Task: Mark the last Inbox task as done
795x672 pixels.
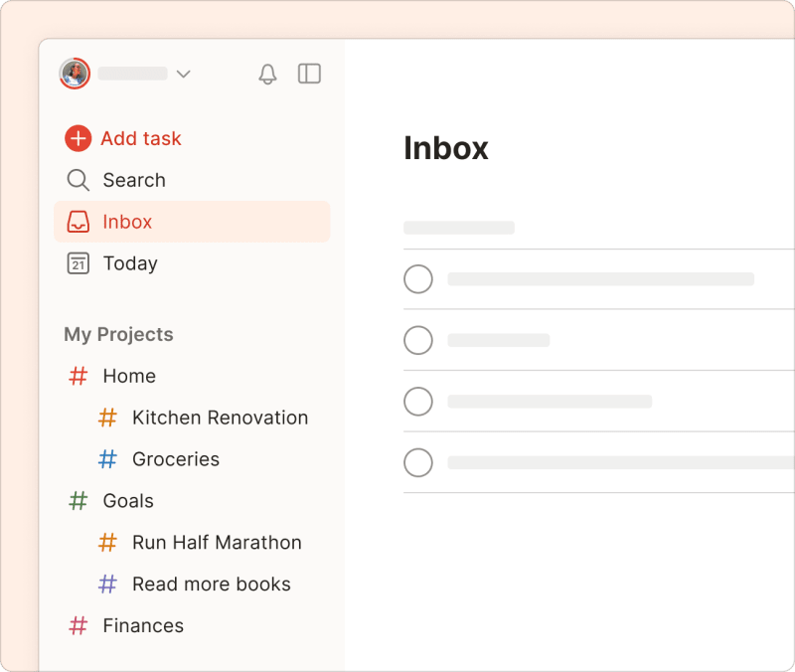Action: [x=418, y=462]
